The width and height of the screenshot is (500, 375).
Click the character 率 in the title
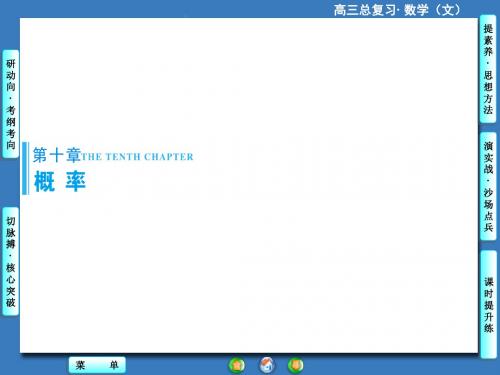click(75, 181)
